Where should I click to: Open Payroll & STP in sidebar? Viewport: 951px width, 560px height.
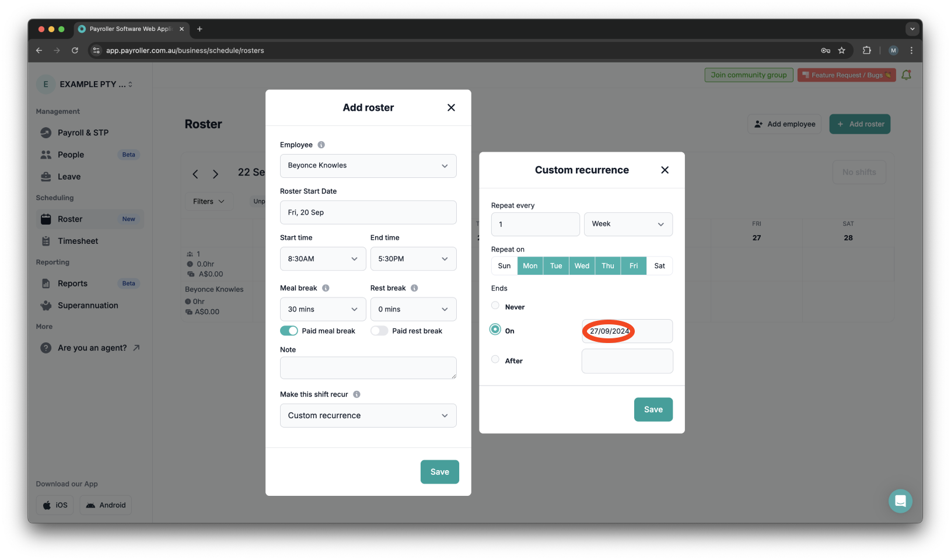tap(89, 132)
